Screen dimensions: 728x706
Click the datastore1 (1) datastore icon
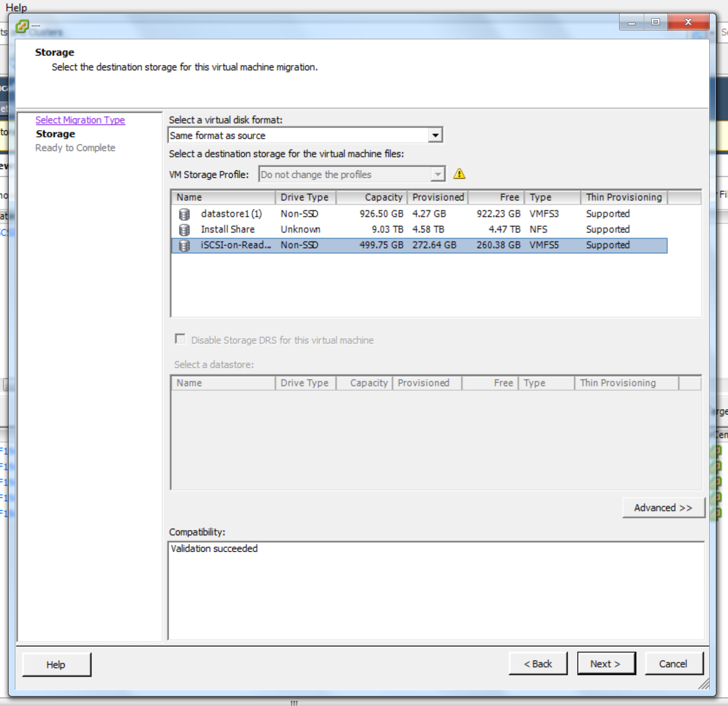[x=184, y=214]
